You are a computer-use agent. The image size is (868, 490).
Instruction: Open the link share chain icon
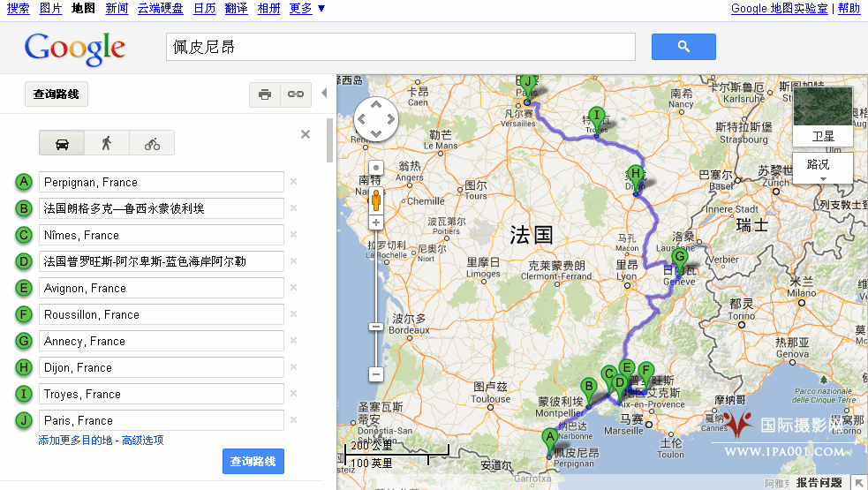tap(296, 94)
